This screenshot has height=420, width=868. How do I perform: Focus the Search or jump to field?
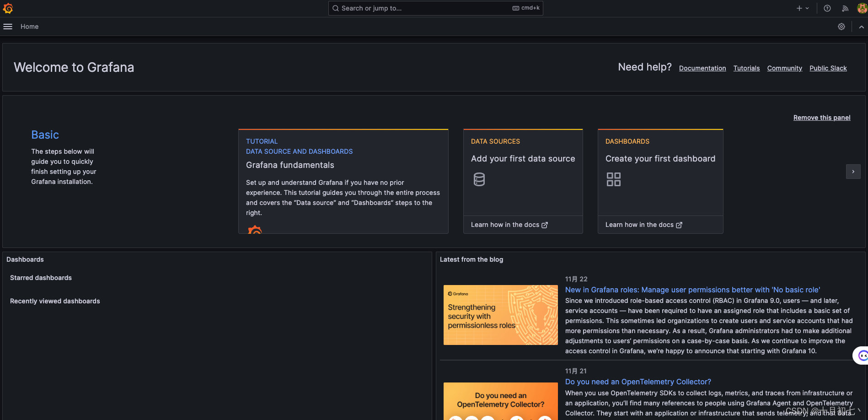point(435,8)
